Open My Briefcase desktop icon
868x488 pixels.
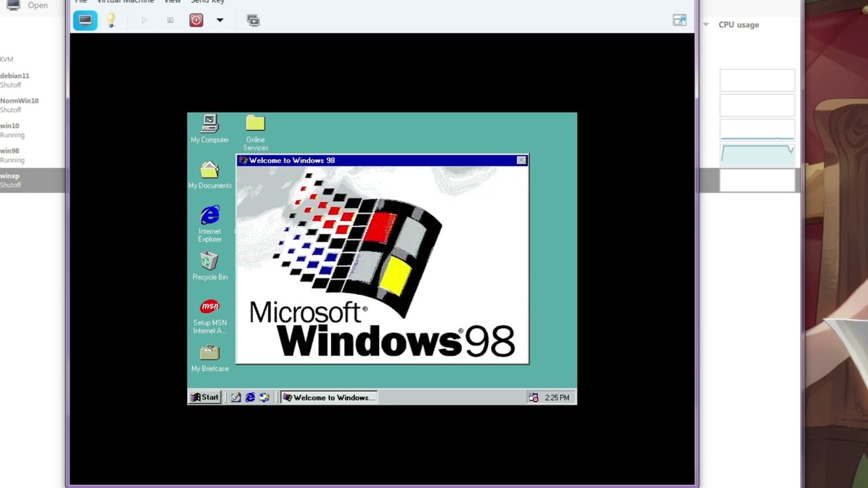click(210, 358)
